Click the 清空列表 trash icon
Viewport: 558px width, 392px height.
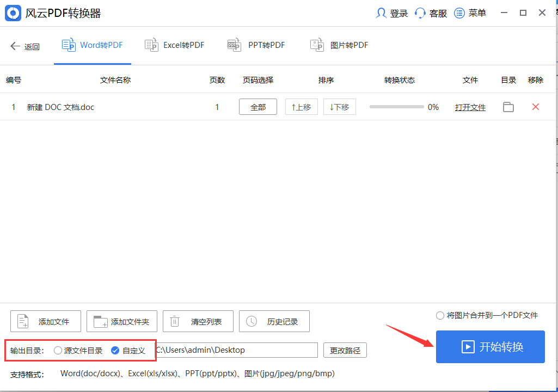(175, 321)
